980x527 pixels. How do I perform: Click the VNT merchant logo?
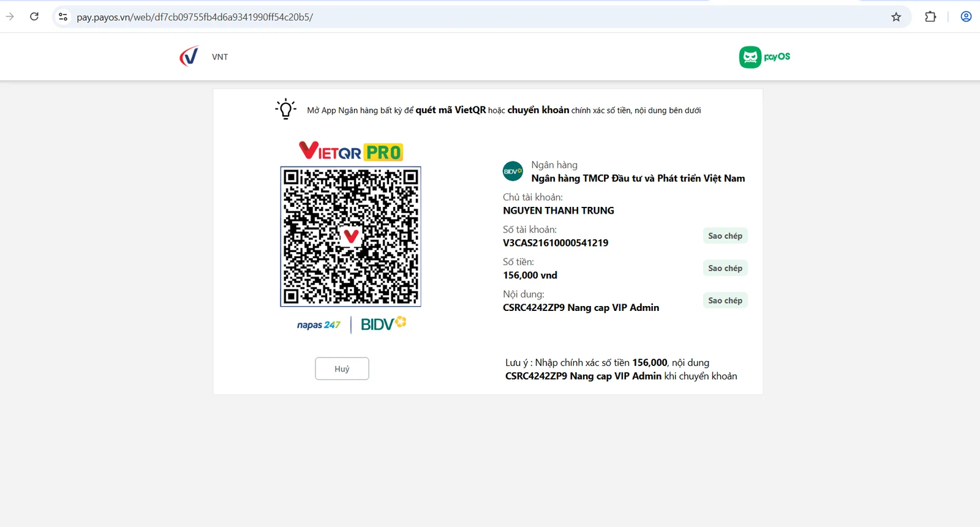coord(189,56)
